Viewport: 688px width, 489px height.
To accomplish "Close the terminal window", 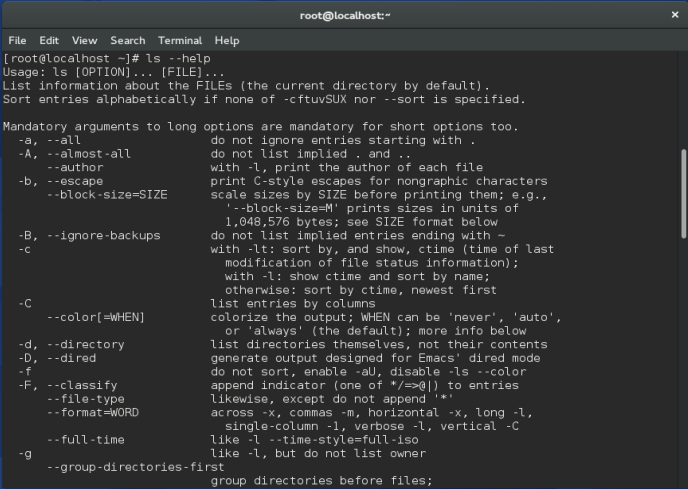I will (x=675, y=15).
